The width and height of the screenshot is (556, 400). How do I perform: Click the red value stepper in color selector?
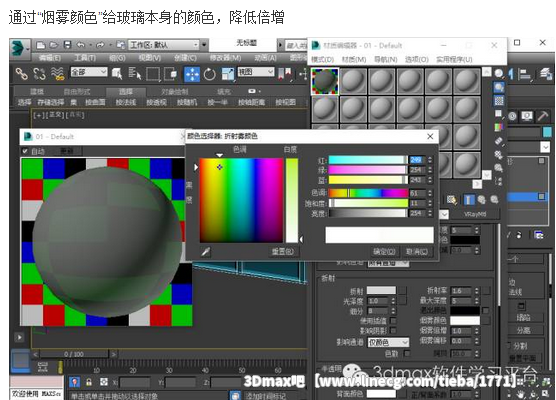pos(430,160)
